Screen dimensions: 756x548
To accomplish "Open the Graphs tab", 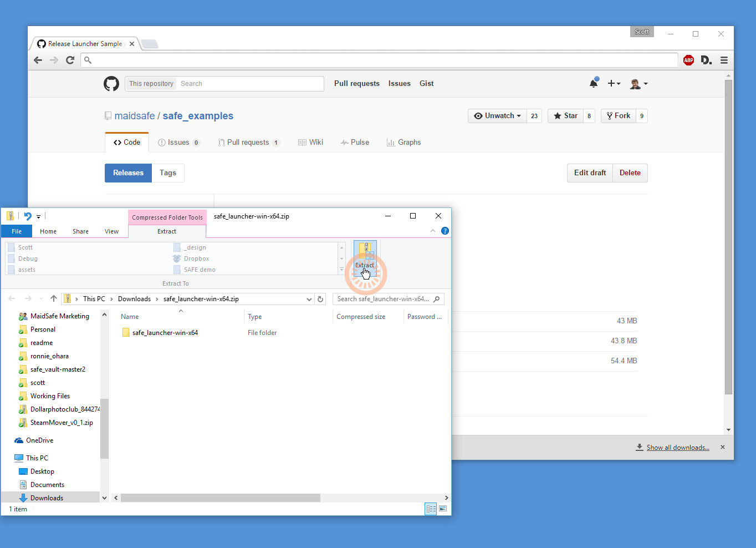I will [x=404, y=143].
